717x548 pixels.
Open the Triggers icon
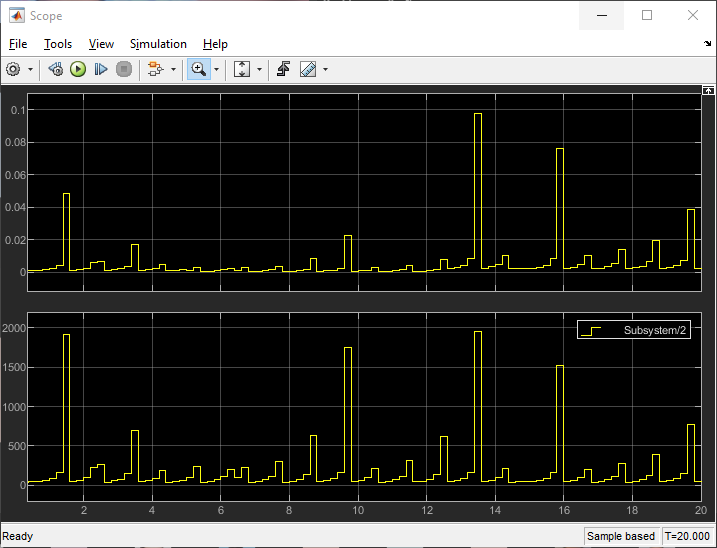point(284,70)
